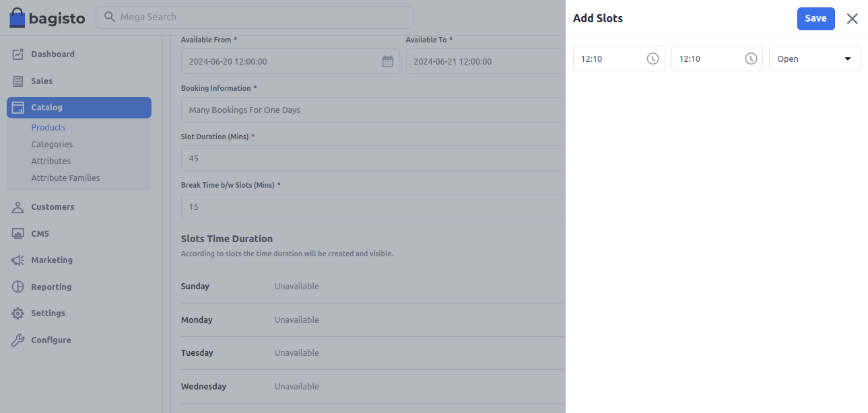
Task: Go to Categories submenu
Action: 52,145
